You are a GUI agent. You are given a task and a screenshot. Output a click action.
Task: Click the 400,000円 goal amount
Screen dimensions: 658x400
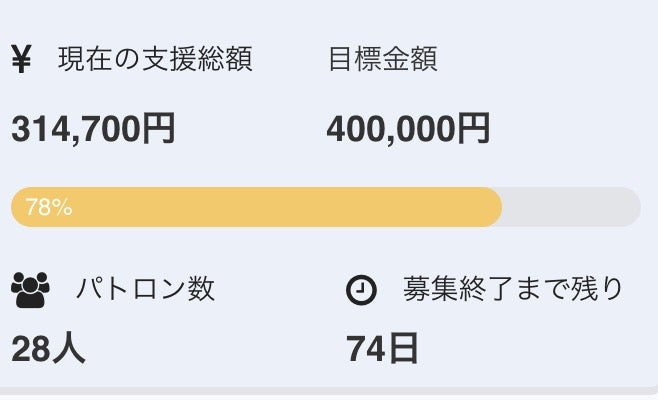(408, 128)
